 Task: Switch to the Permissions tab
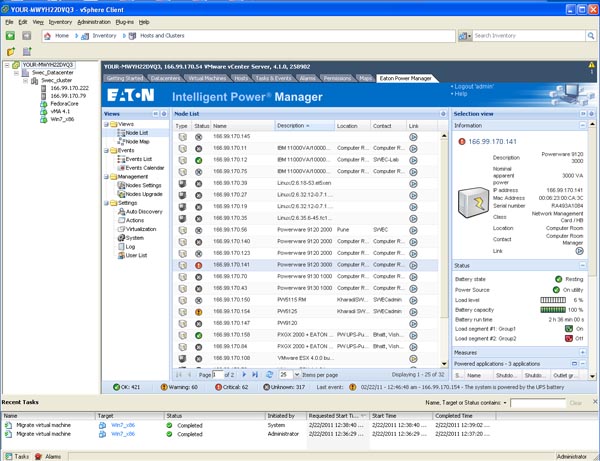(x=337, y=78)
